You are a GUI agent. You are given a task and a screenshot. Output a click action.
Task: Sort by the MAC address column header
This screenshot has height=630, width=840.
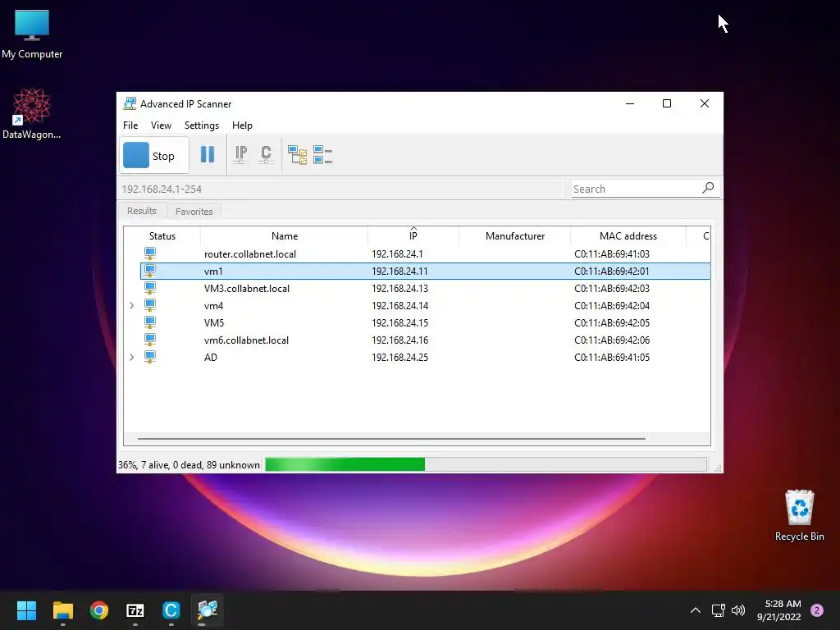pyautogui.click(x=628, y=236)
